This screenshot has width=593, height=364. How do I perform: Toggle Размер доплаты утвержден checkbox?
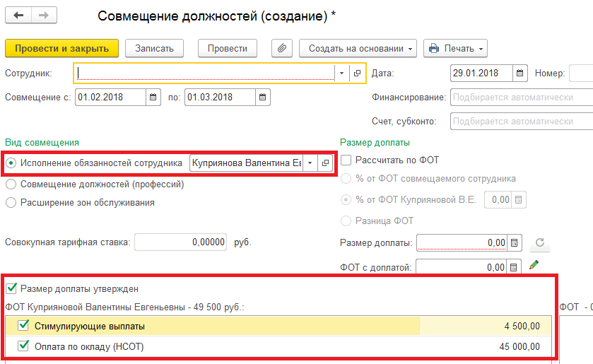(11, 288)
